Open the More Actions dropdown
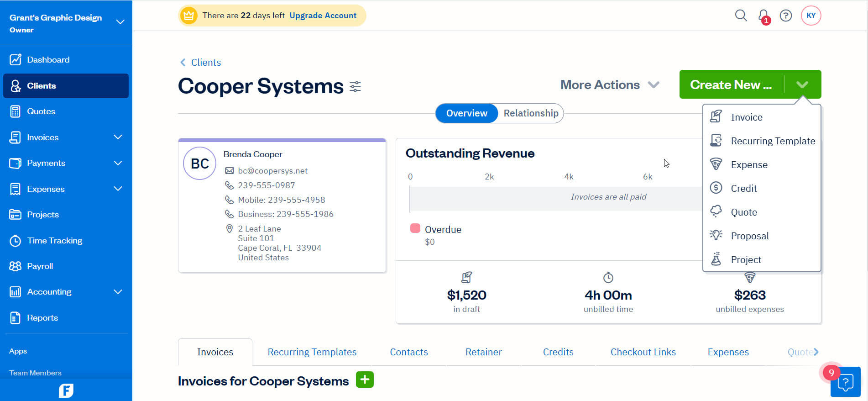 tap(609, 85)
